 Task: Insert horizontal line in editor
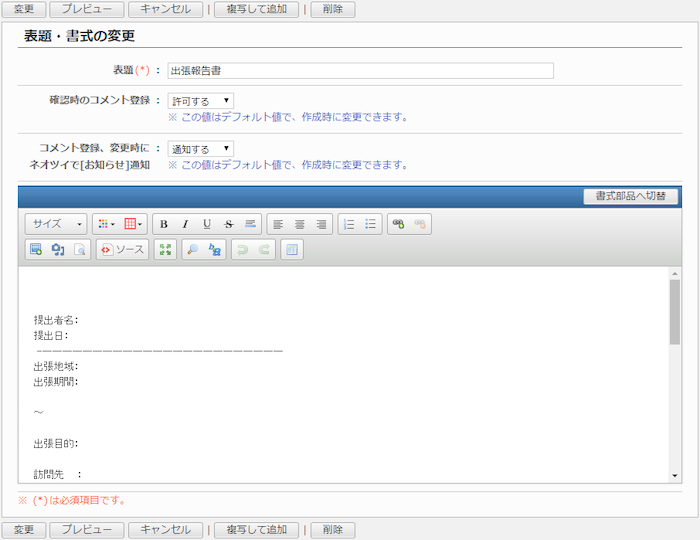[250, 224]
